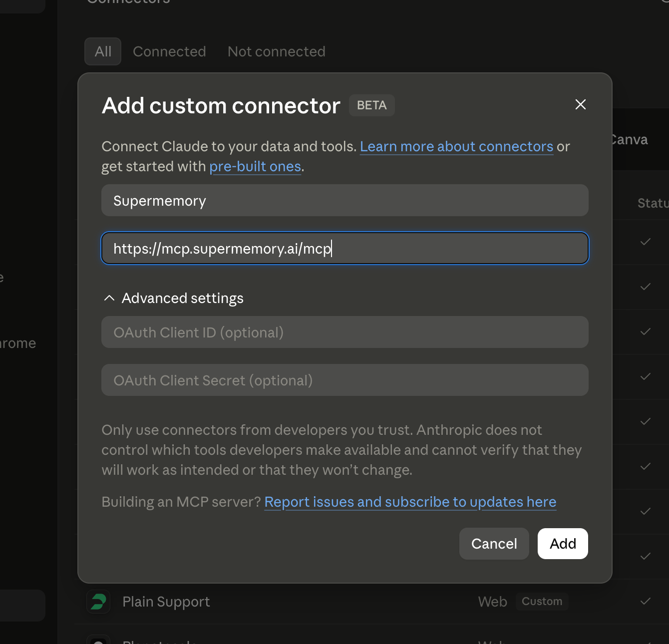Open Report issues and subscribe link
This screenshot has height=644, width=669.
click(x=410, y=502)
